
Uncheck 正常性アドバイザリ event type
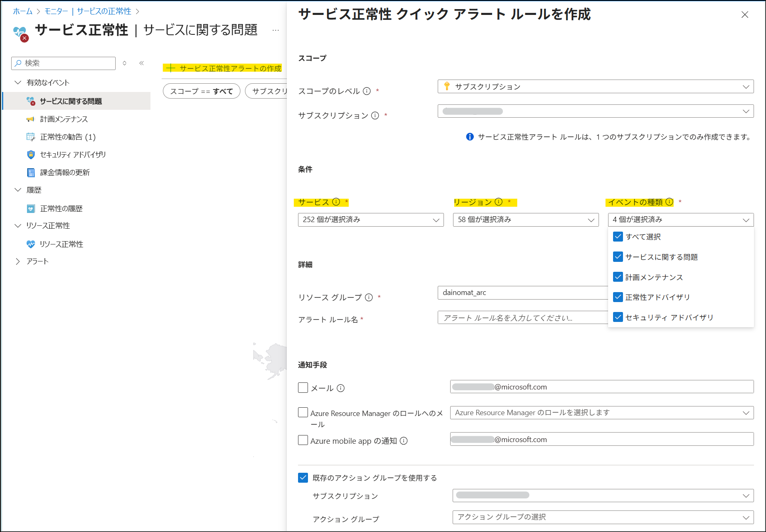point(618,297)
